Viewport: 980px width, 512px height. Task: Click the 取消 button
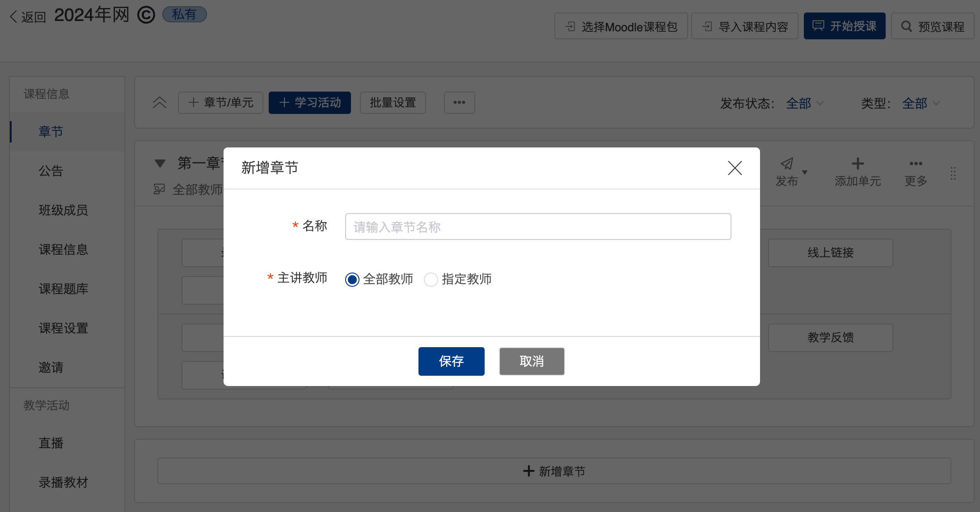532,361
